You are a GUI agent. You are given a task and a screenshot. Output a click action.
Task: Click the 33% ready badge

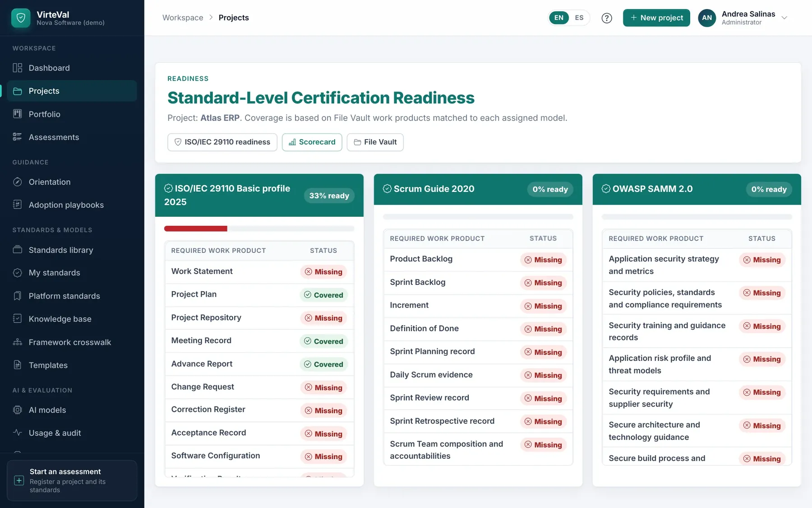(329, 196)
